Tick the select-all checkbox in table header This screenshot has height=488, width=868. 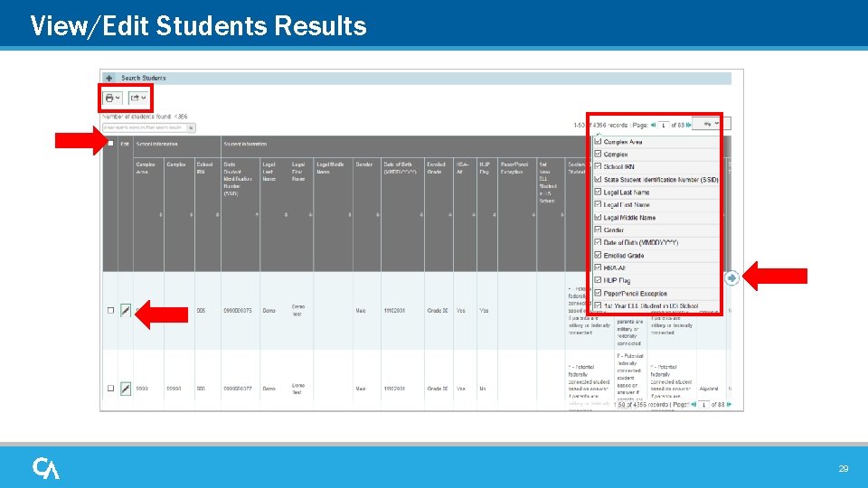[110, 144]
